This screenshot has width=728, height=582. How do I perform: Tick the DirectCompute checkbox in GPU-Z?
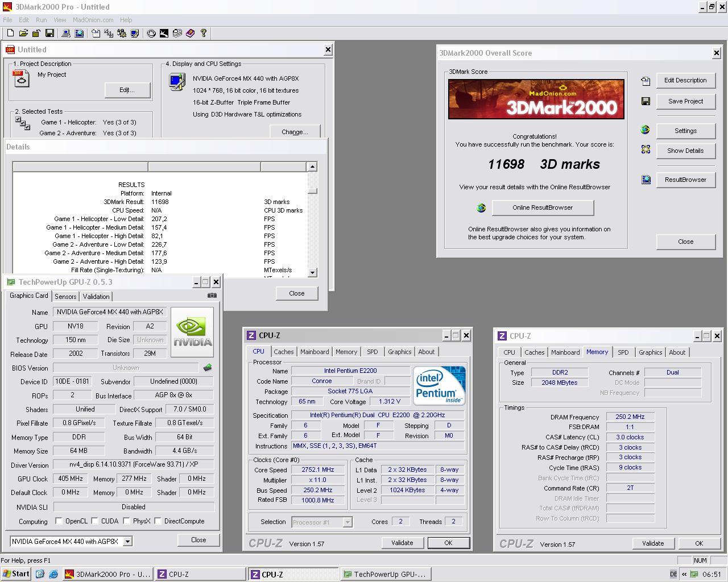coord(158,521)
